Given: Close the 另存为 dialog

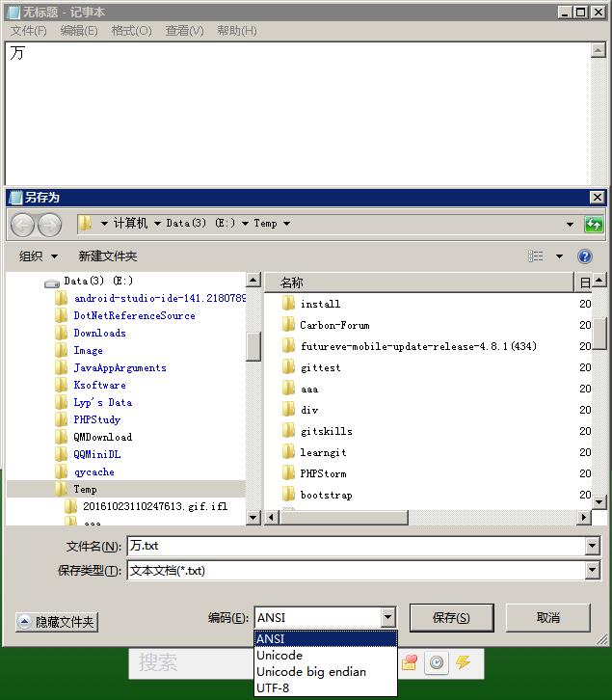Looking at the screenshot, I should pyautogui.click(x=597, y=198).
